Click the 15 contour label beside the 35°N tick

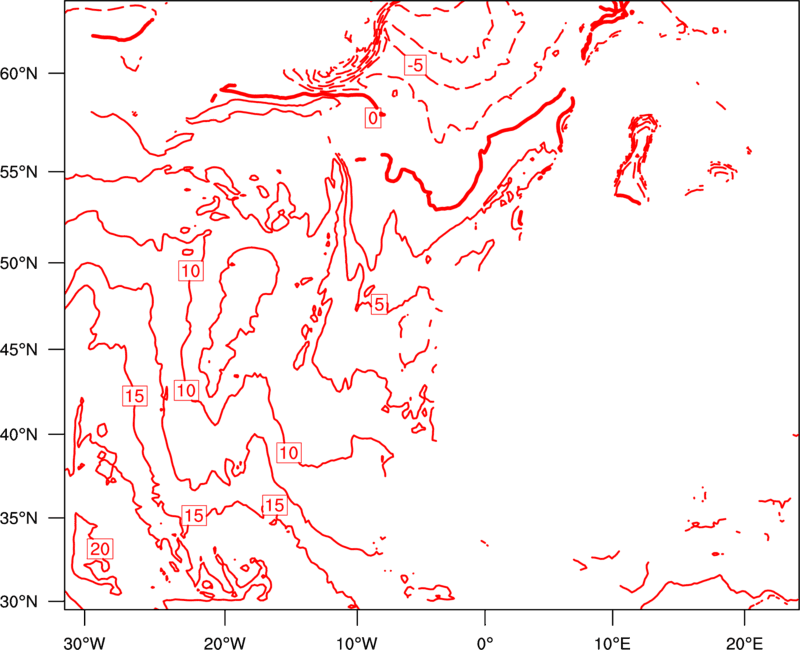[x=194, y=515]
